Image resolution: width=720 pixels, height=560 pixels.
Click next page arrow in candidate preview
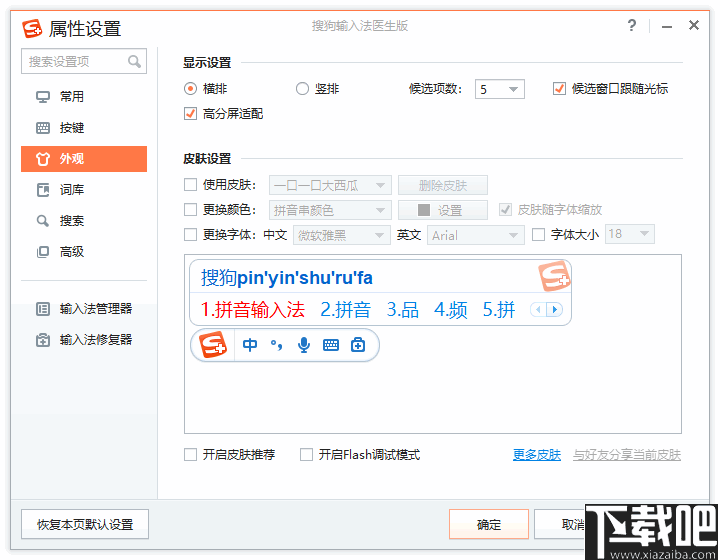coord(555,310)
